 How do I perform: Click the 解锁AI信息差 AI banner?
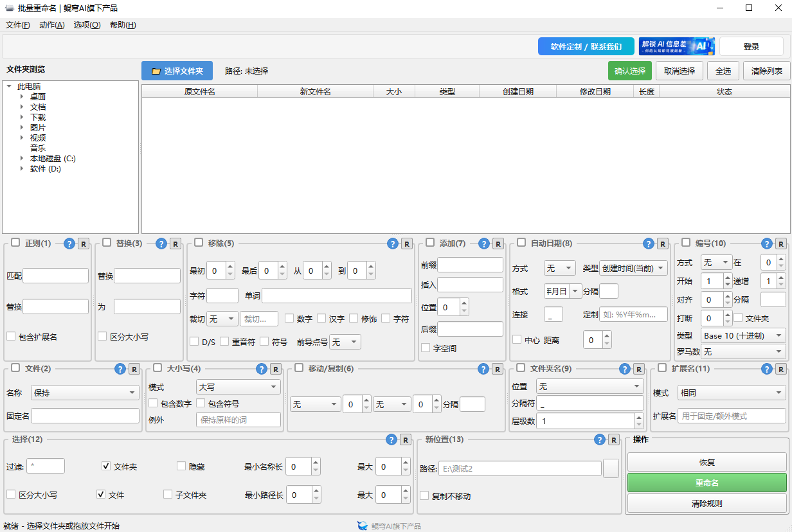click(x=676, y=46)
